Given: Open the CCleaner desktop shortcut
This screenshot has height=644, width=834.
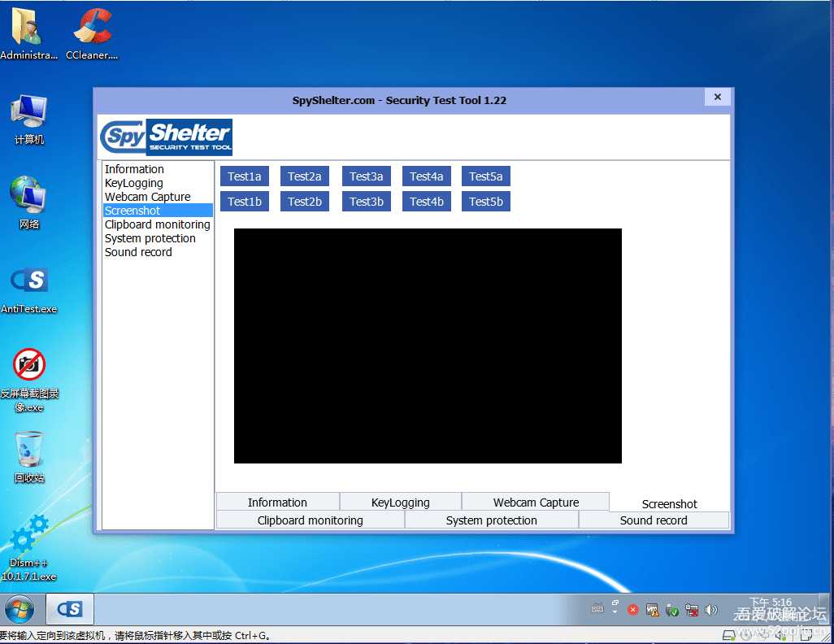Looking at the screenshot, I should coord(92,28).
